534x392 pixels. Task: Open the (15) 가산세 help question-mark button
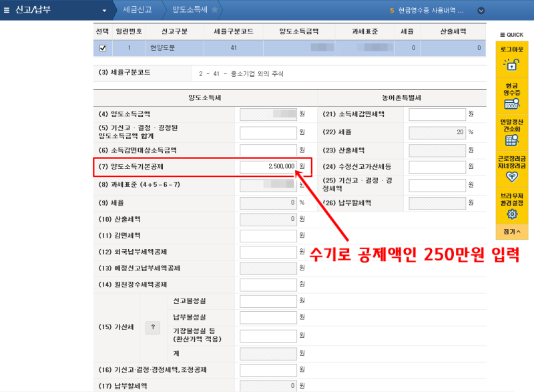point(153,327)
